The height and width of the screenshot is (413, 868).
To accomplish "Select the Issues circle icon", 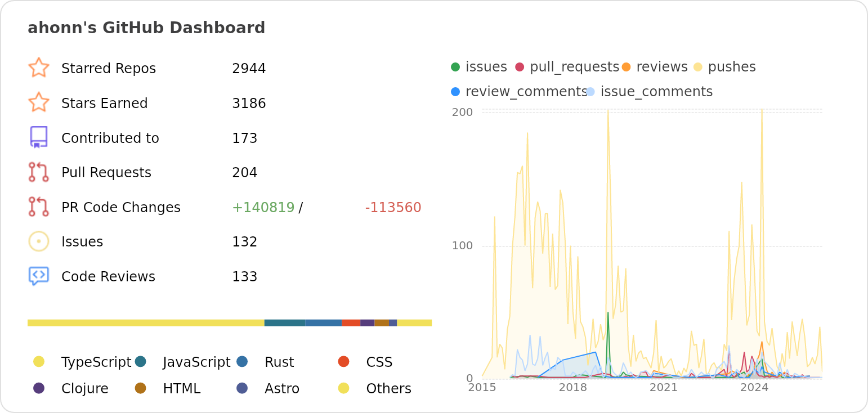I will coord(39,241).
